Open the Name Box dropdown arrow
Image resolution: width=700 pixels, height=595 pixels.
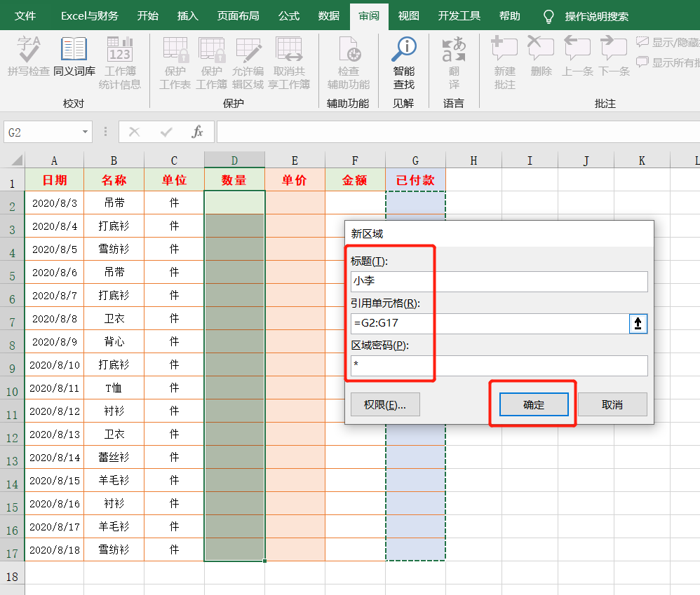pos(86,132)
